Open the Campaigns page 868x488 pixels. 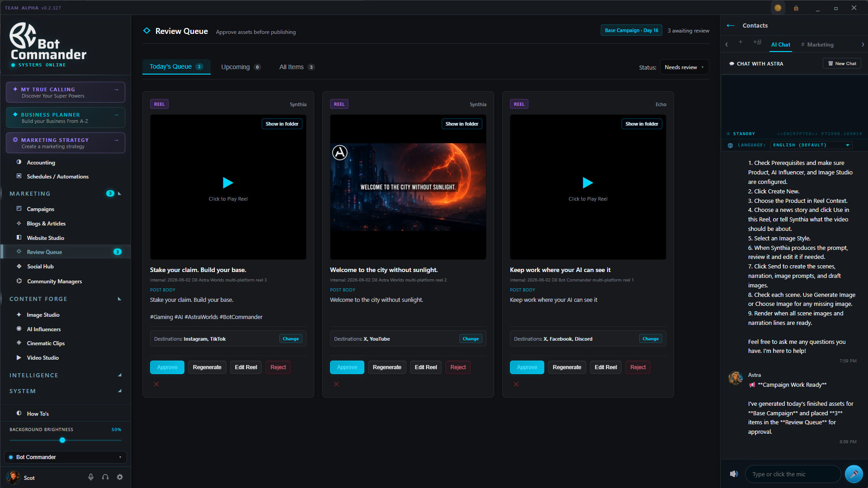tap(40, 209)
